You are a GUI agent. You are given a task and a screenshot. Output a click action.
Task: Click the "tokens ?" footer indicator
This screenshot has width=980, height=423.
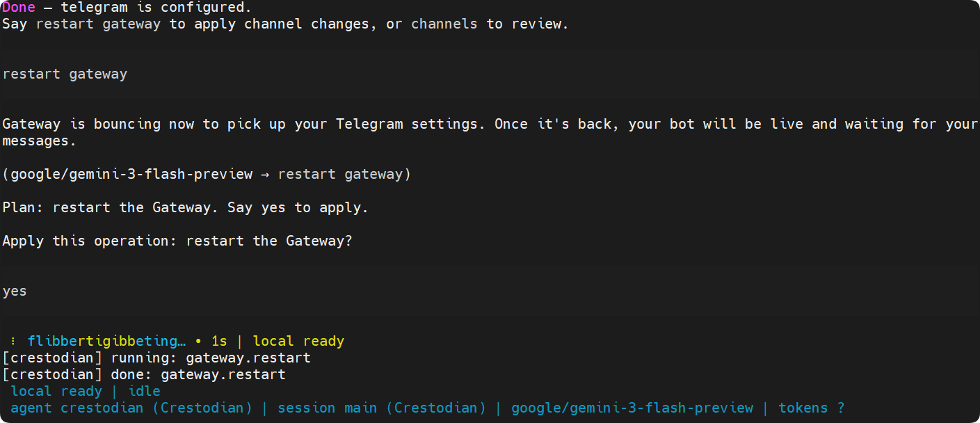click(812, 408)
